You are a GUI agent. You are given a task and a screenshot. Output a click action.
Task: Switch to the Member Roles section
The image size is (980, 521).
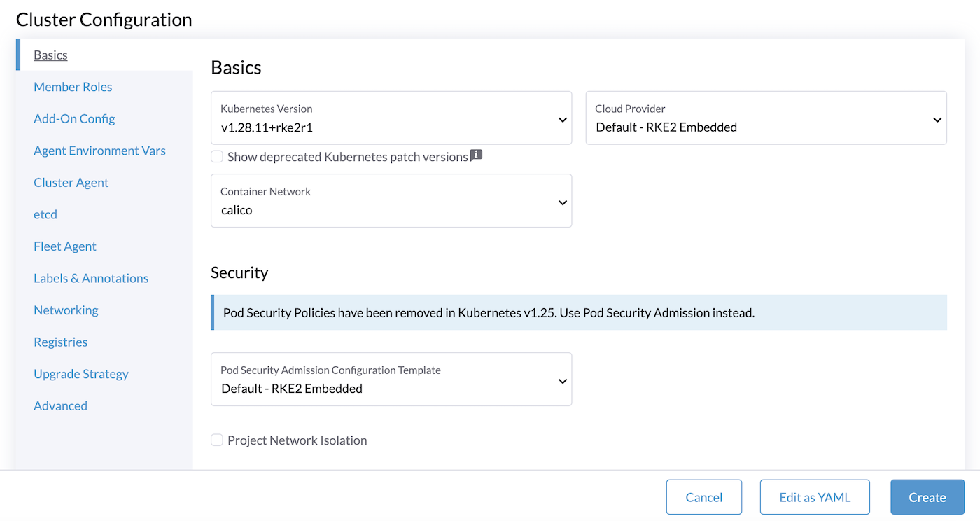tap(73, 86)
